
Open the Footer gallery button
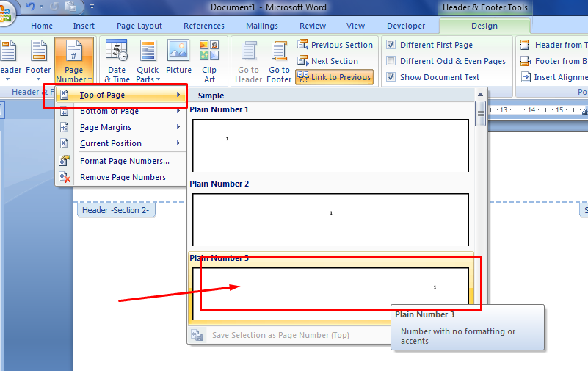tap(38, 60)
